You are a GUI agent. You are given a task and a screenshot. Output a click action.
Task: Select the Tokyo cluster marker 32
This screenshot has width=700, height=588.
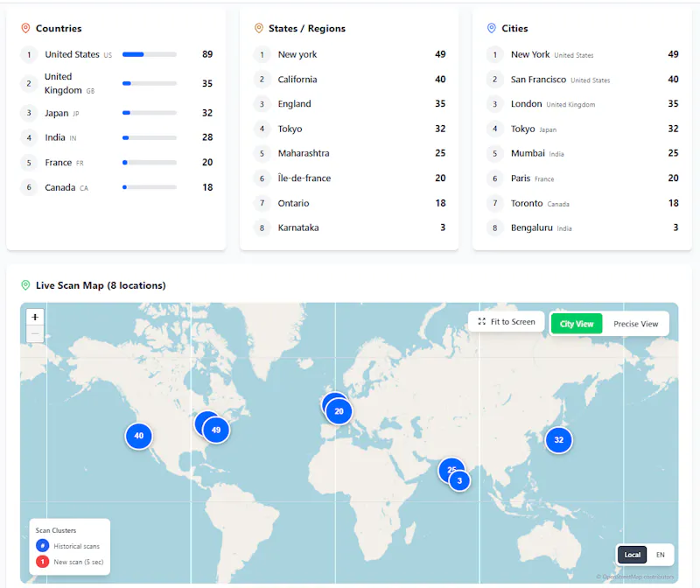coord(558,440)
